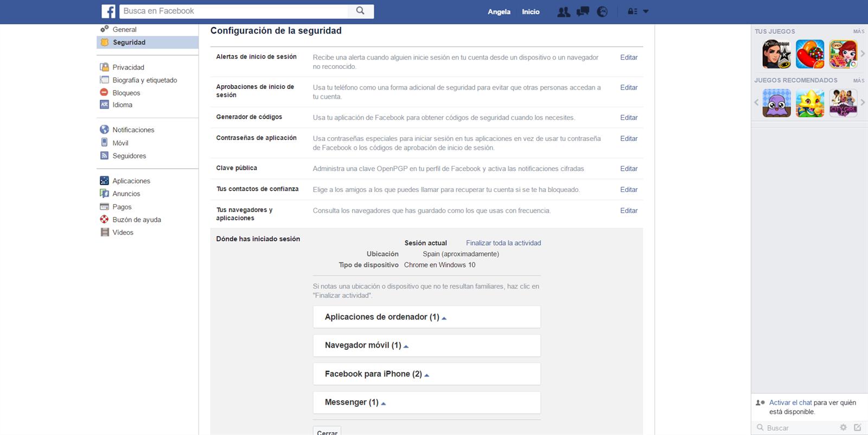Edit Contraseñas de aplicación setting
The height and width of the screenshot is (435, 868).
[629, 138]
